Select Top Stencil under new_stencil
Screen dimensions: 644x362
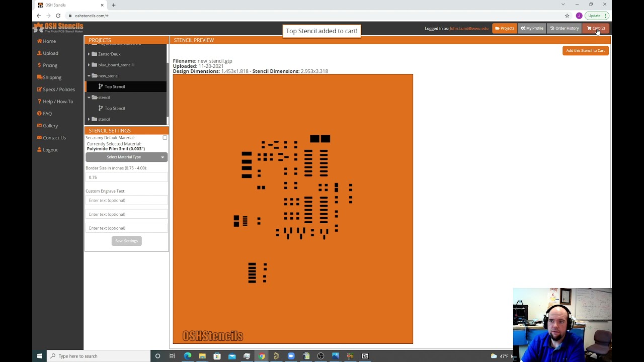115,86
